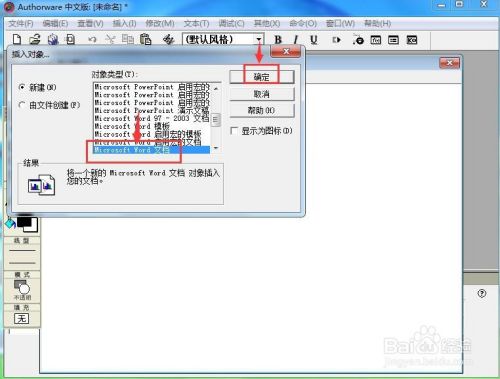This screenshot has height=379, width=500.
Task: Select the 新建(N) radio button
Action: pyautogui.click(x=22, y=87)
